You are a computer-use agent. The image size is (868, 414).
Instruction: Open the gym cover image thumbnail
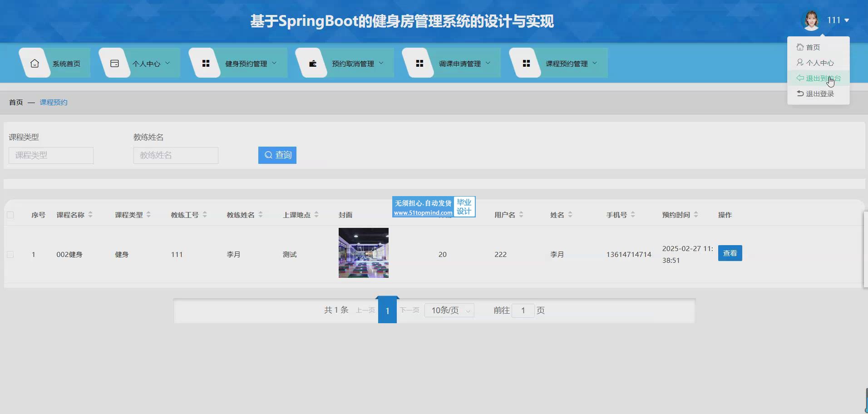coord(363,253)
